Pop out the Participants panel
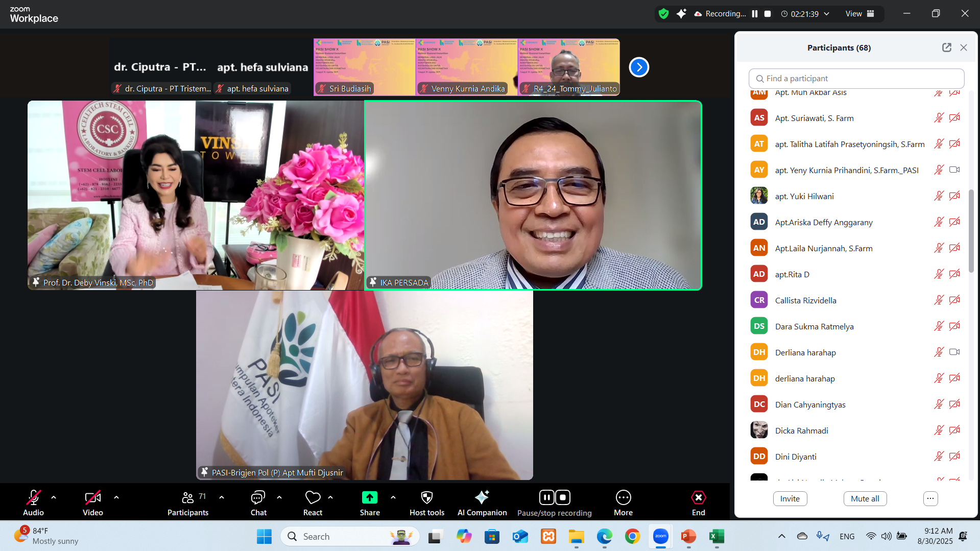980x551 pixels. (946, 47)
